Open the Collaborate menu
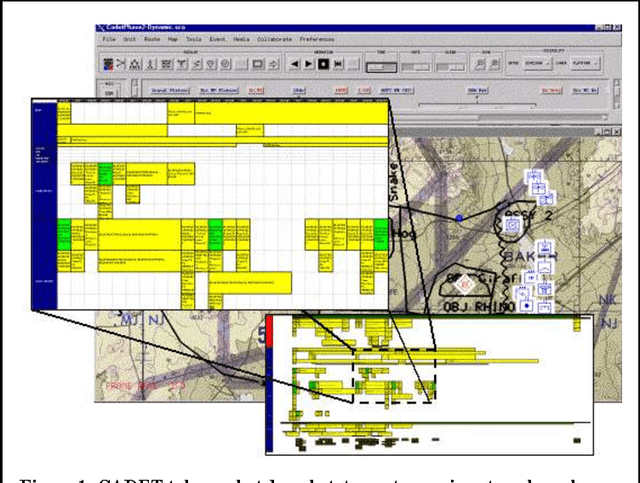The image size is (640, 483). coord(274,39)
